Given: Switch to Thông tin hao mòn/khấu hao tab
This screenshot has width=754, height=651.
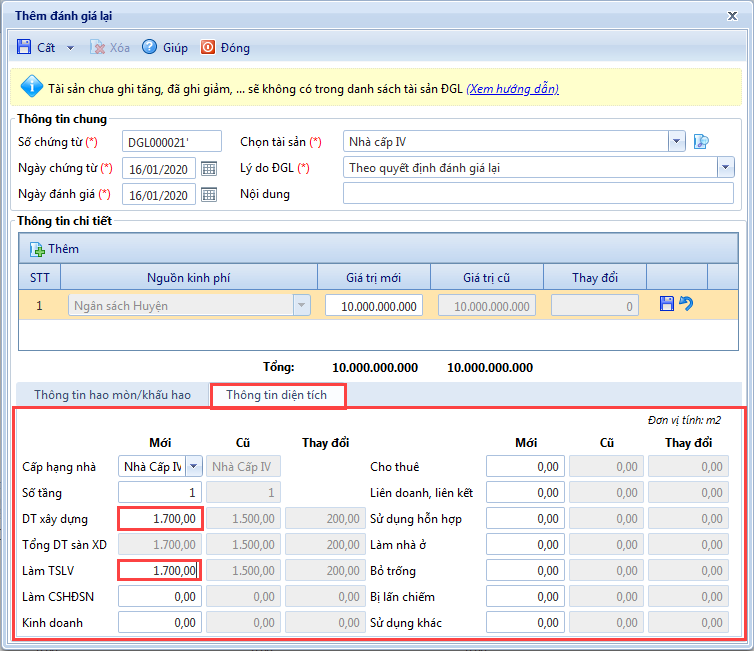Looking at the screenshot, I should [113, 395].
